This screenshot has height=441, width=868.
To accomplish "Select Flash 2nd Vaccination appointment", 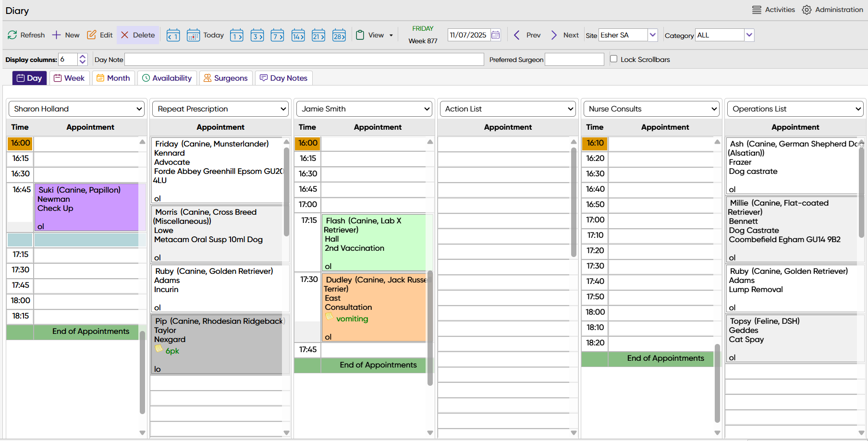I will (374, 243).
